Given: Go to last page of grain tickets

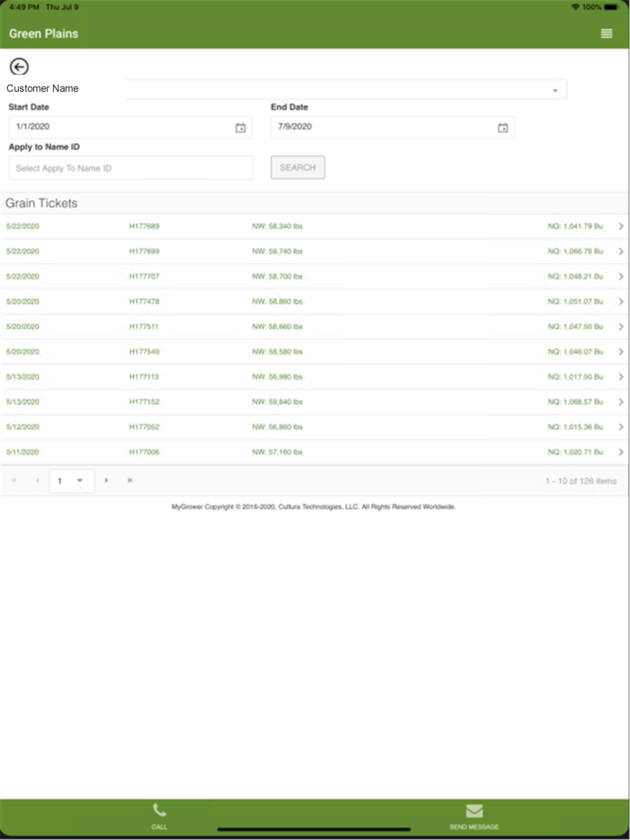Looking at the screenshot, I should [130, 480].
